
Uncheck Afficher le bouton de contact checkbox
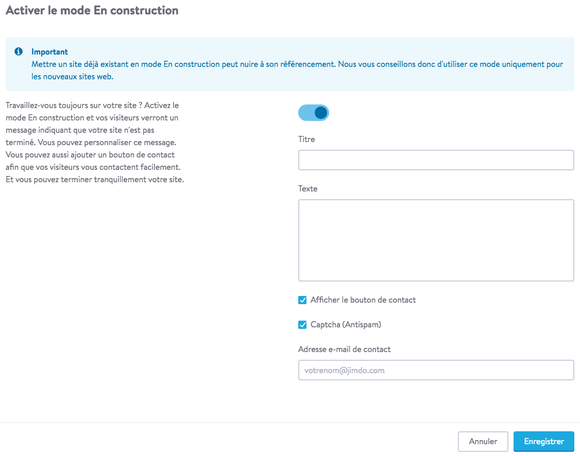coord(302,300)
